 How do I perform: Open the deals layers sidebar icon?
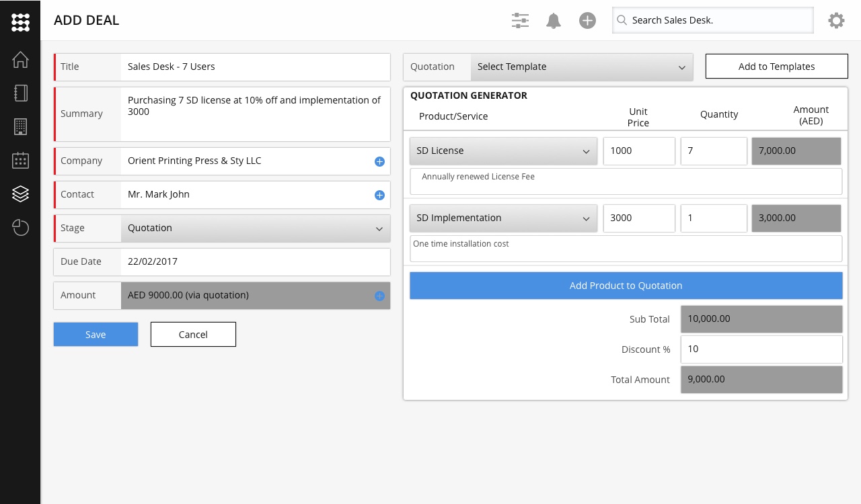click(20, 194)
